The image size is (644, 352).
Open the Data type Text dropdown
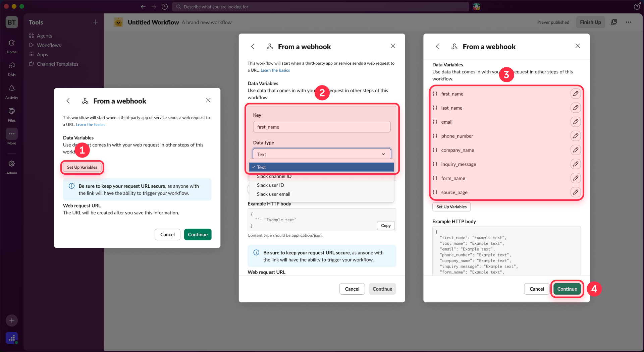pos(322,154)
